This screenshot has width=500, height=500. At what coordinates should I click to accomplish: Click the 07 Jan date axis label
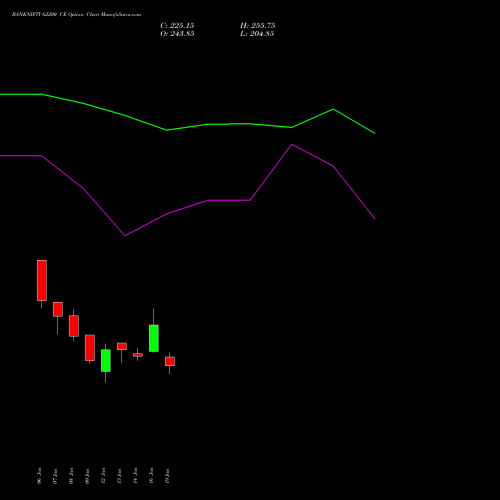tap(55, 476)
